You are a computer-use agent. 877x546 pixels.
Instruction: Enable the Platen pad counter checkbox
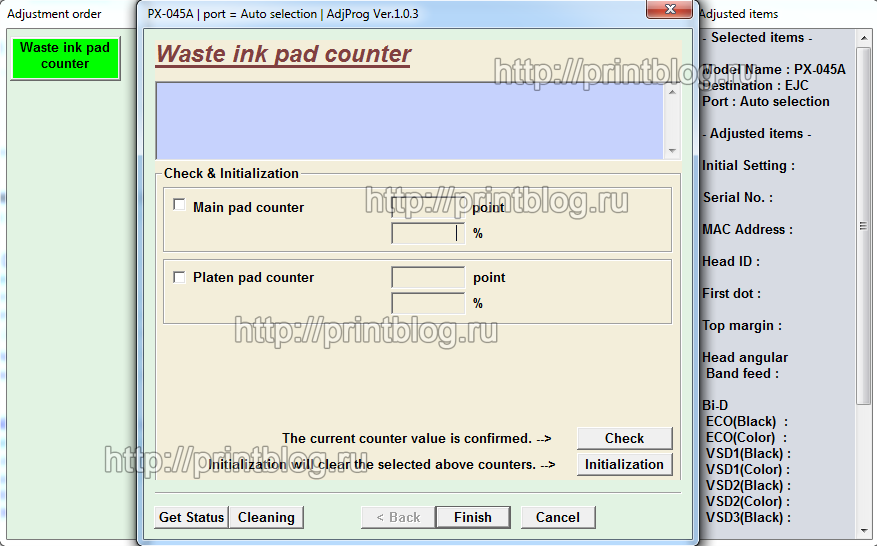click(179, 277)
